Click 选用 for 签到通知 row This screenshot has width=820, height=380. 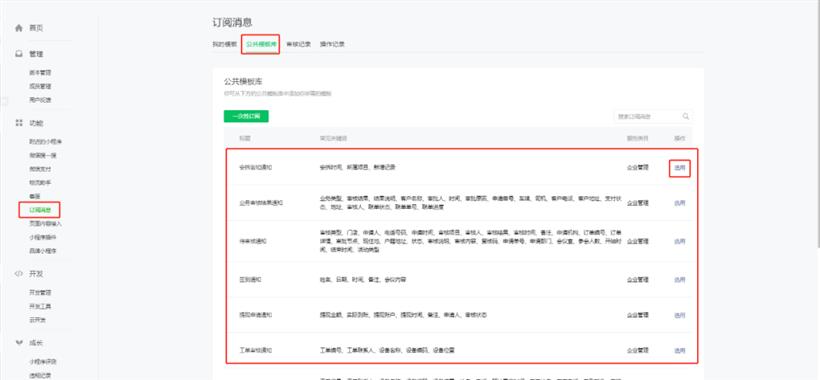pyautogui.click(x=679, y=280)
